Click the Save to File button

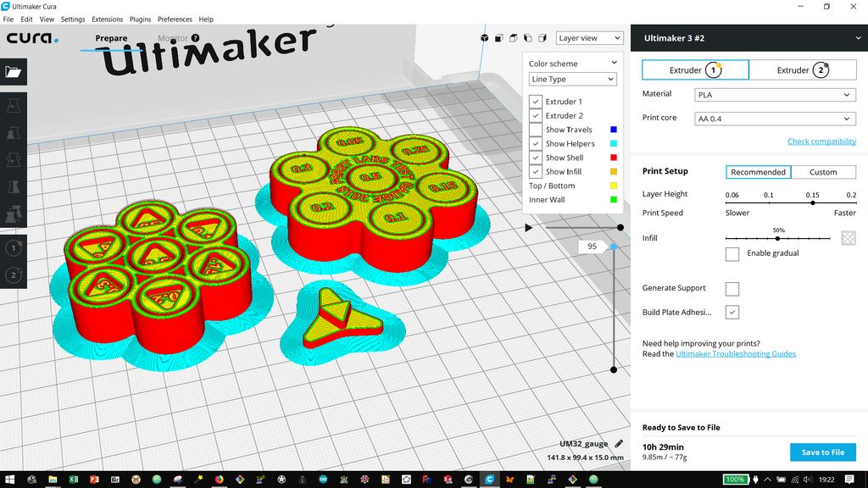(822, 452)
